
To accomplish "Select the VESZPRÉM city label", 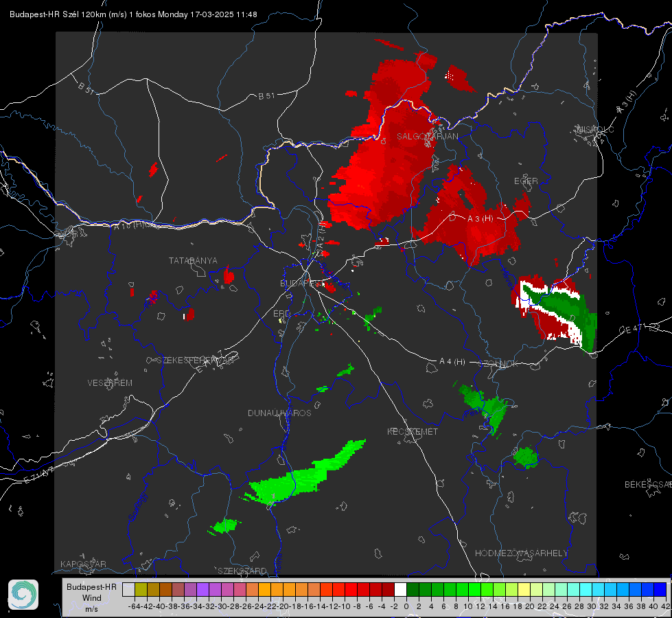I will [x=110, y=382].
